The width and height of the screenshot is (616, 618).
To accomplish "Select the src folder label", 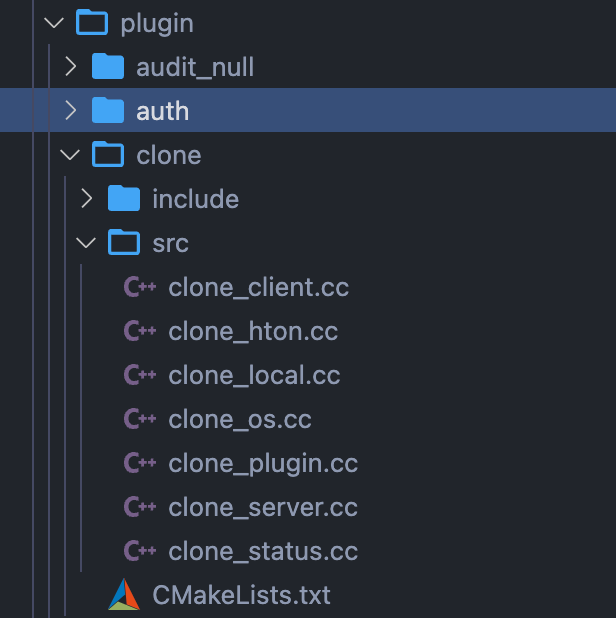I will pyautogui.click(x=170, y=243).
